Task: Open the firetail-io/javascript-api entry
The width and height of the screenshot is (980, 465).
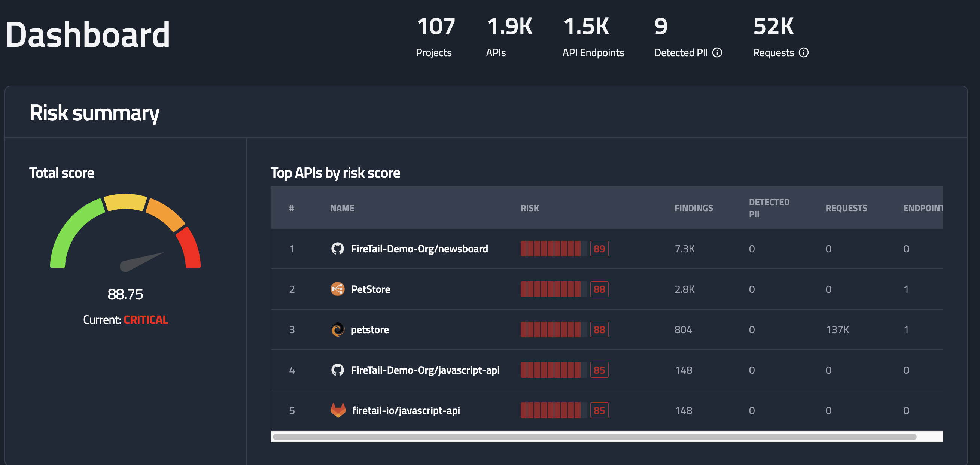Action: [x=405, y=410]
